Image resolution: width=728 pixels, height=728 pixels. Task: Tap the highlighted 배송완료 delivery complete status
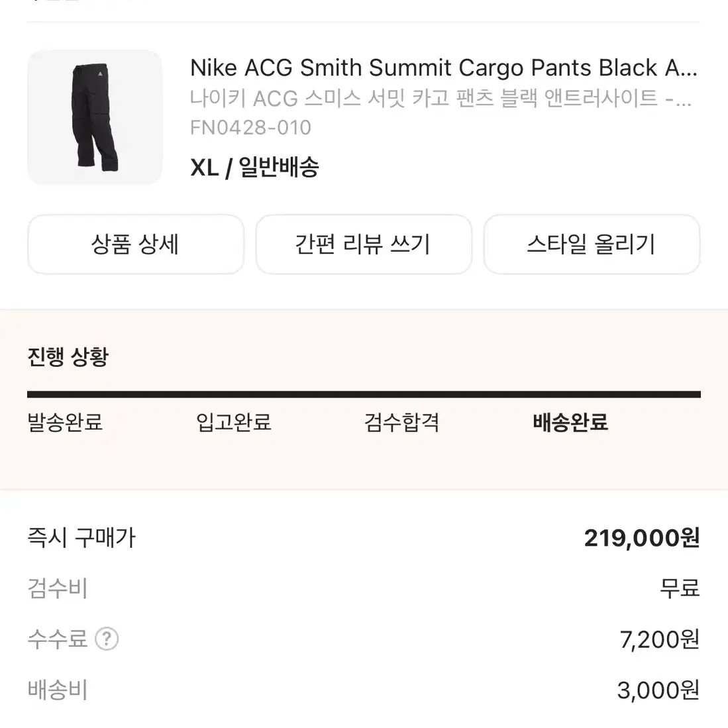(570, 422)
